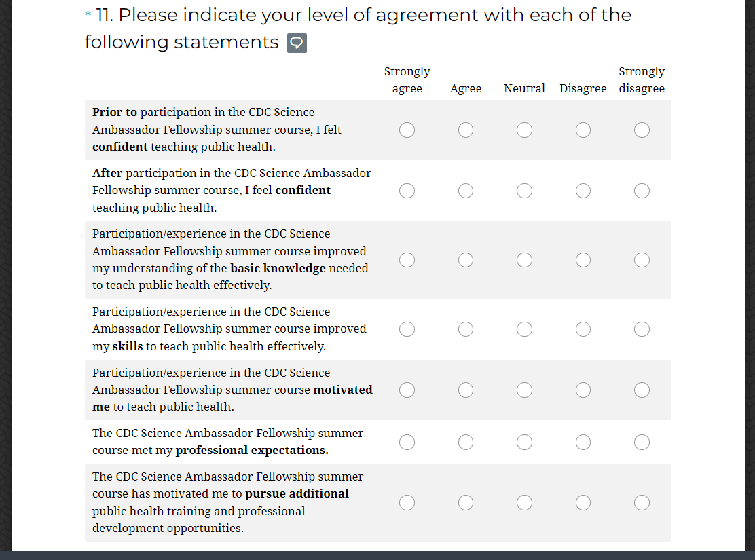Choose Strongly disagree for 'Prior to participation' confidence

642,130
